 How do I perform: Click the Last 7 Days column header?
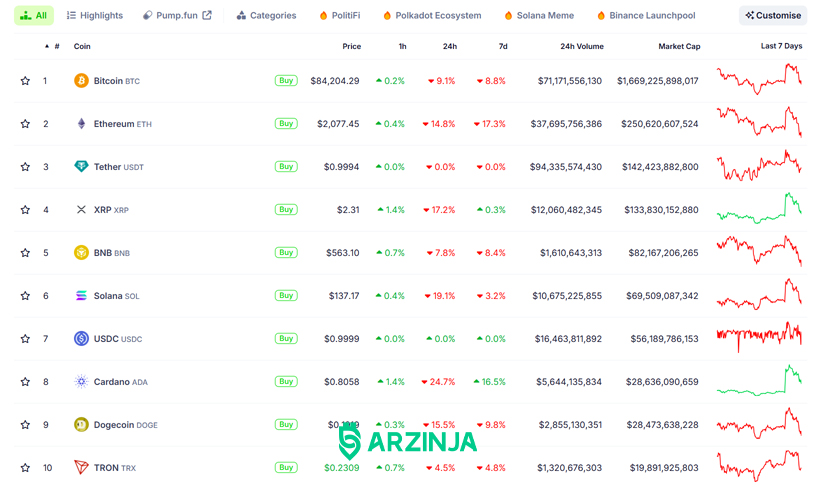[x=781, y=46]
